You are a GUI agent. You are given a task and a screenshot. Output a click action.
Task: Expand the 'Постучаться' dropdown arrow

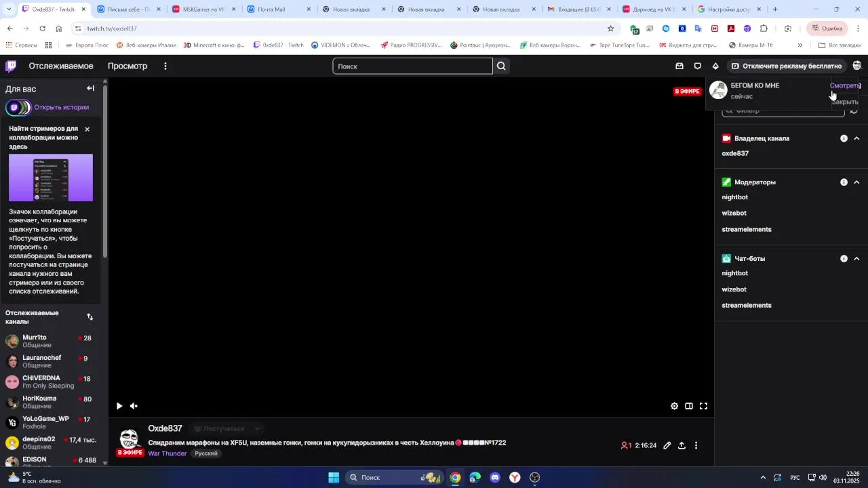point(257,428)
